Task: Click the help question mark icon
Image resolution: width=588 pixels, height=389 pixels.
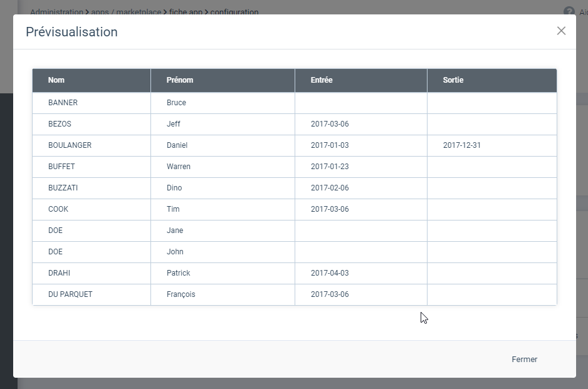Action: [569, 11]
